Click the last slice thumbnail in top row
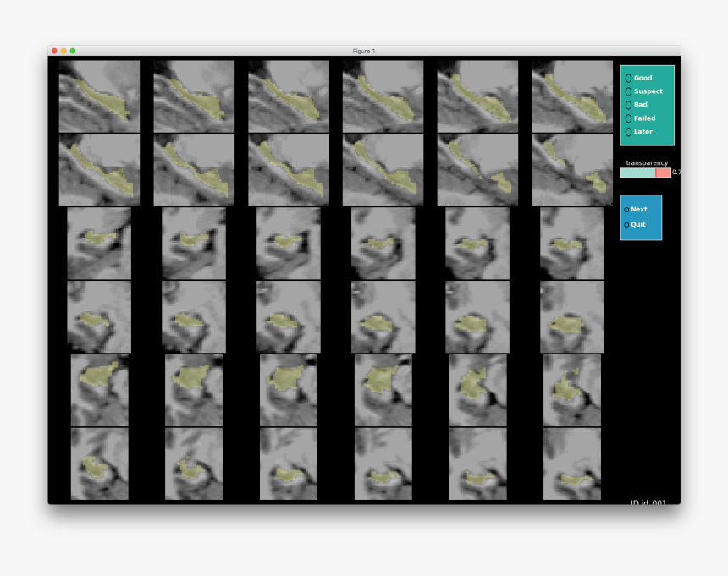The width and height of the screenshot is (728, 576). [572, 96]
